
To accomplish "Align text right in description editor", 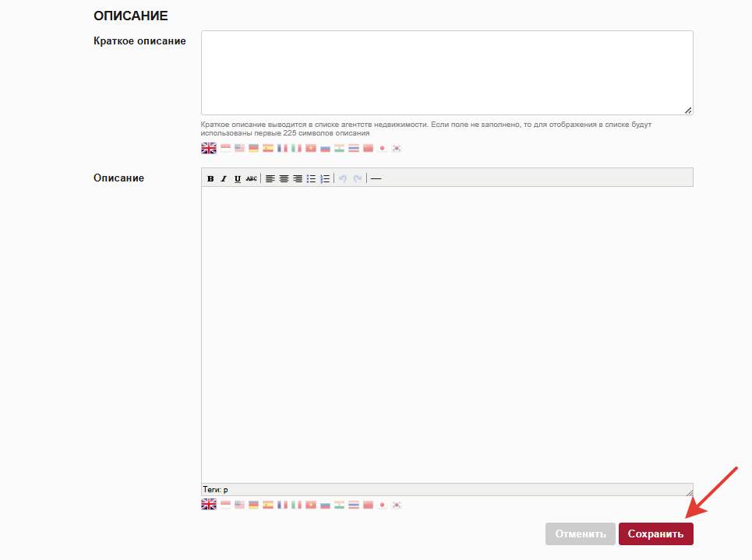I will pos(297,178).
